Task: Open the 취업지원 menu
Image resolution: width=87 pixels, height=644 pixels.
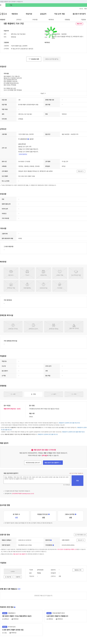Action: tap(29, 14)
